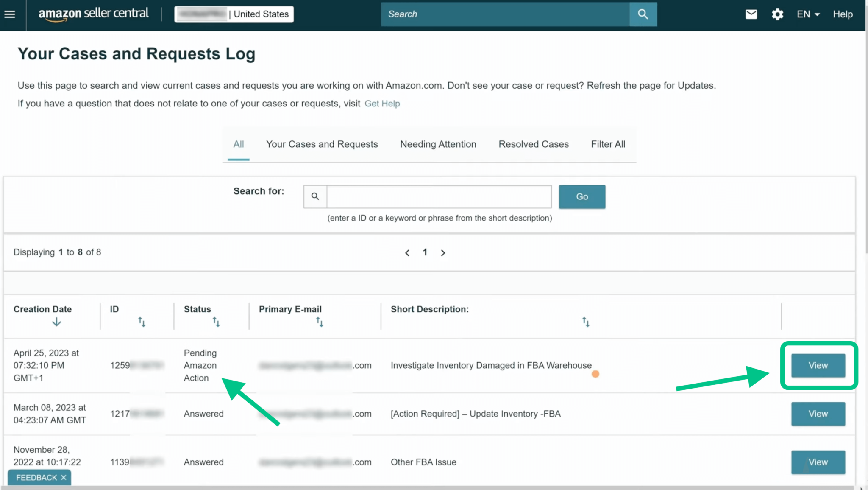Viewport: 868px width, 490px height.
Task: Click the top search magnifier icon
Action: (x=643, y=14)
